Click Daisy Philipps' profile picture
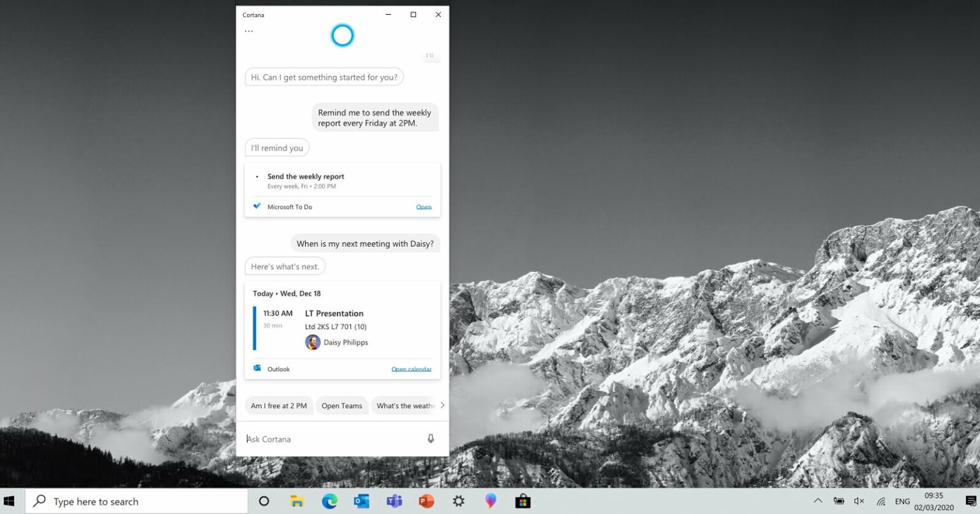Image resolution: width=980 pixels, height=514 pixels. click(x=313, y=342)
